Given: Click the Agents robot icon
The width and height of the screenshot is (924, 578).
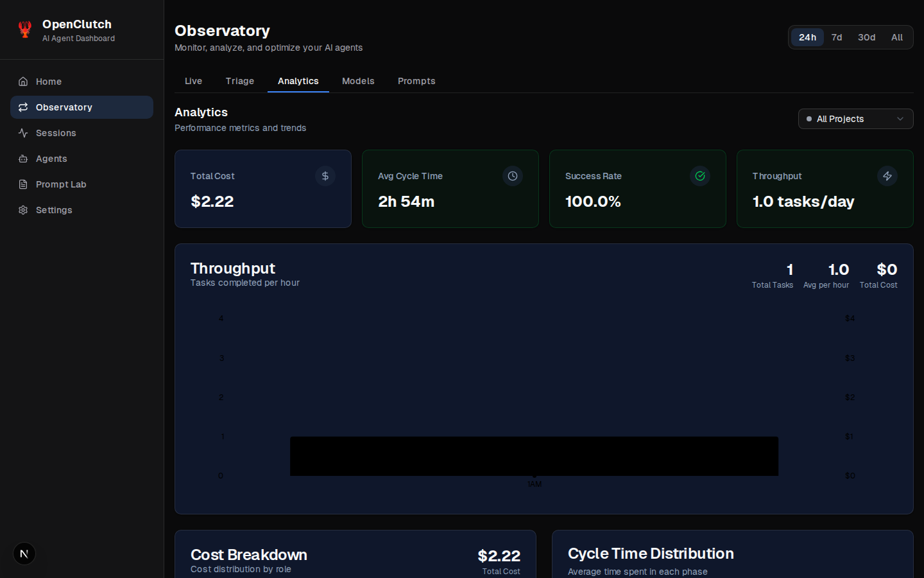Looking at the screenshot, I should pos(23,159).
